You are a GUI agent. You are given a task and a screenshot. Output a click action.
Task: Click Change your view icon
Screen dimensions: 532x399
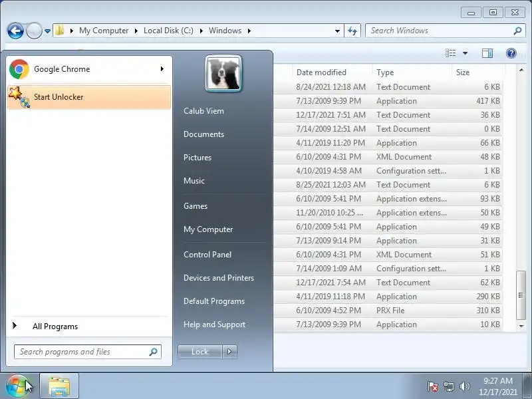(451, 53)
